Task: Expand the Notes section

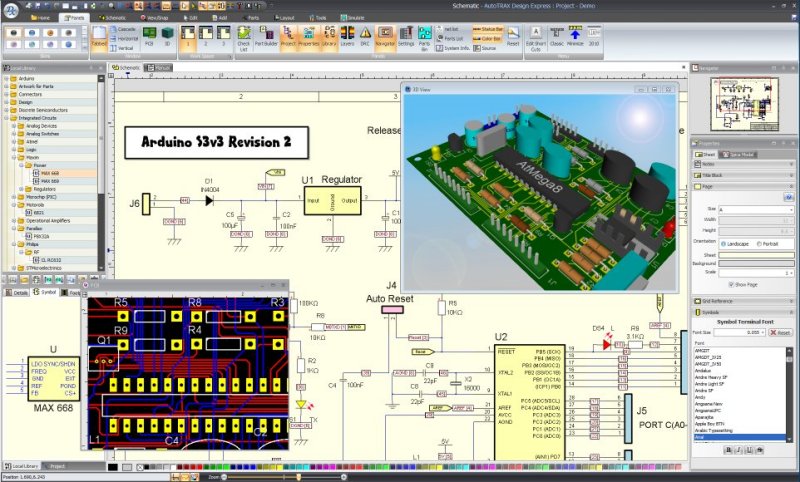Action: 743,164
